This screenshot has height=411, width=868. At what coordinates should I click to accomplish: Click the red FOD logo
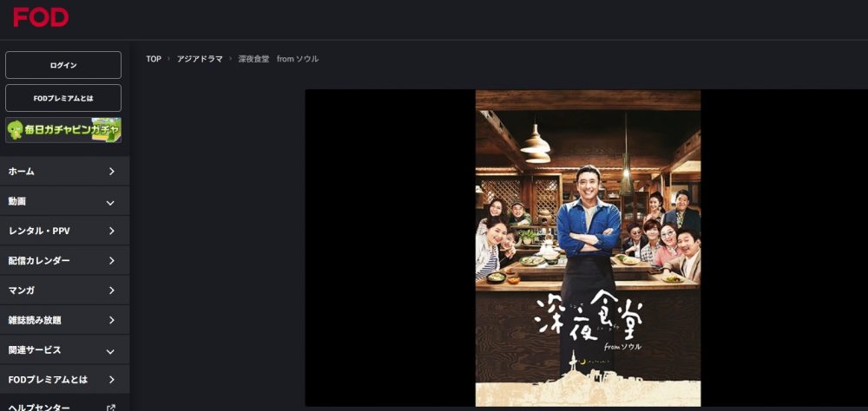41,17
